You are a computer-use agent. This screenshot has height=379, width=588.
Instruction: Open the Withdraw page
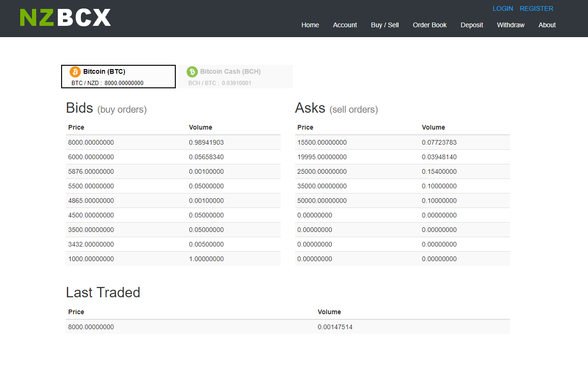pos(510,25)
